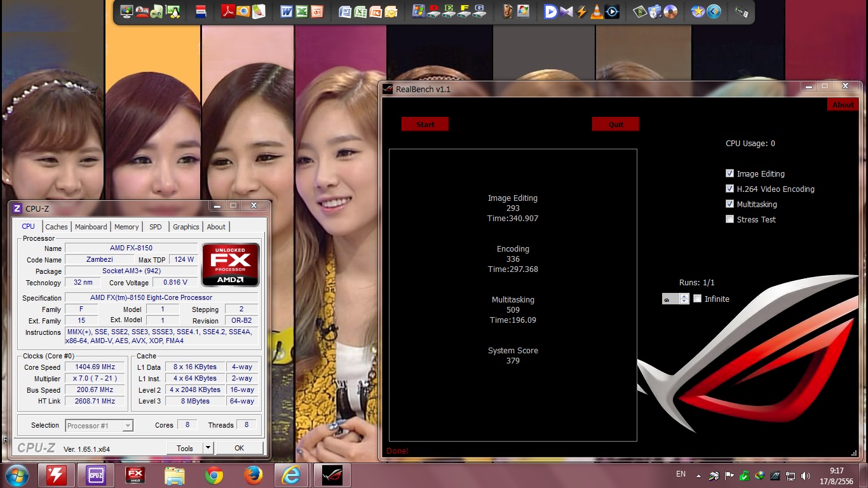The width and height of the screenshot is (868, 488).
Task: Open the Action Center flag tray icon
Action: click(x=729, y=475)
